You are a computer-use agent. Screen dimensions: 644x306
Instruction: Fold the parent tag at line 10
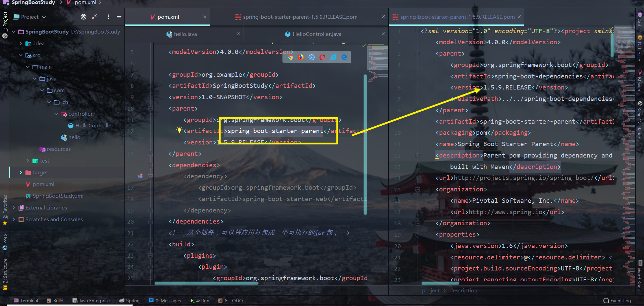(150, 109)
